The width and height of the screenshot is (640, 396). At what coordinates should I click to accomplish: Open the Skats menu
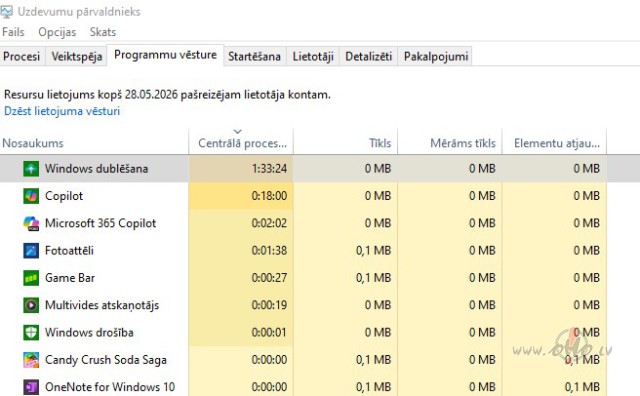(x=103, y=32)
